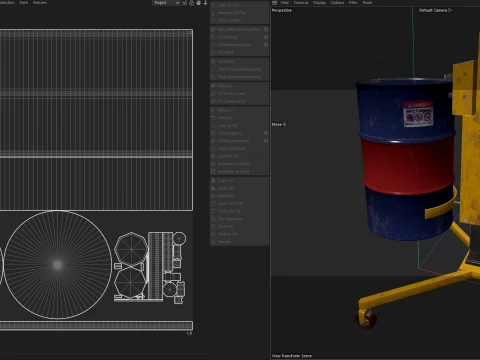Viewport: 480px width, 360px height.
Task: Open the Display menu
Action: pyautogui.click(x=319, y=3)
